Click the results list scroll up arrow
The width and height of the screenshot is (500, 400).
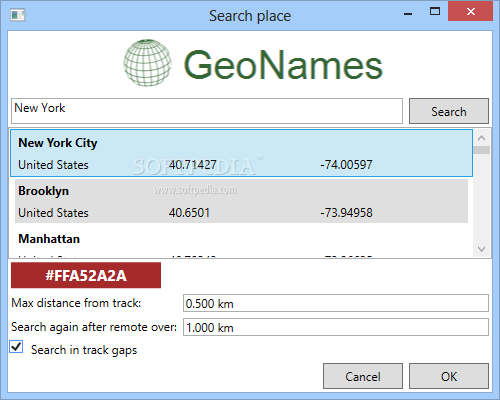click(x=481, y=138)
